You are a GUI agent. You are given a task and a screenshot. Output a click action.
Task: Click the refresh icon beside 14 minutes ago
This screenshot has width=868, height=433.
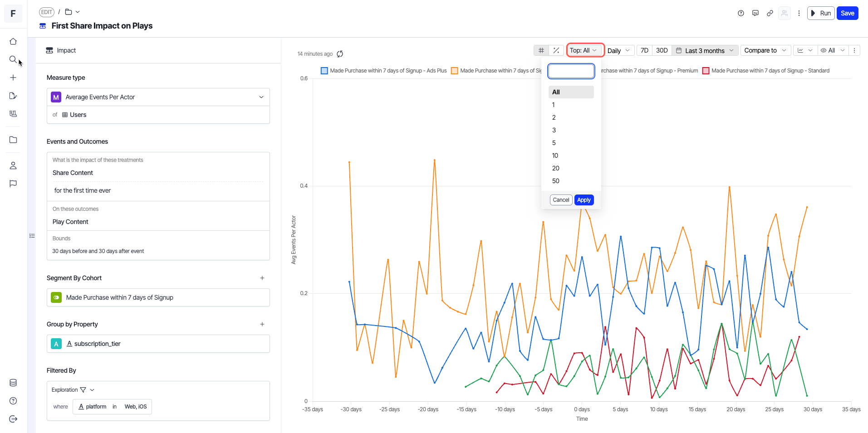[x=340, y=54]
